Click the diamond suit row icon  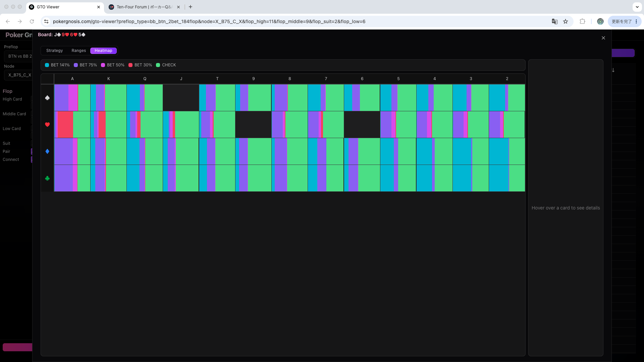[47, 151]
